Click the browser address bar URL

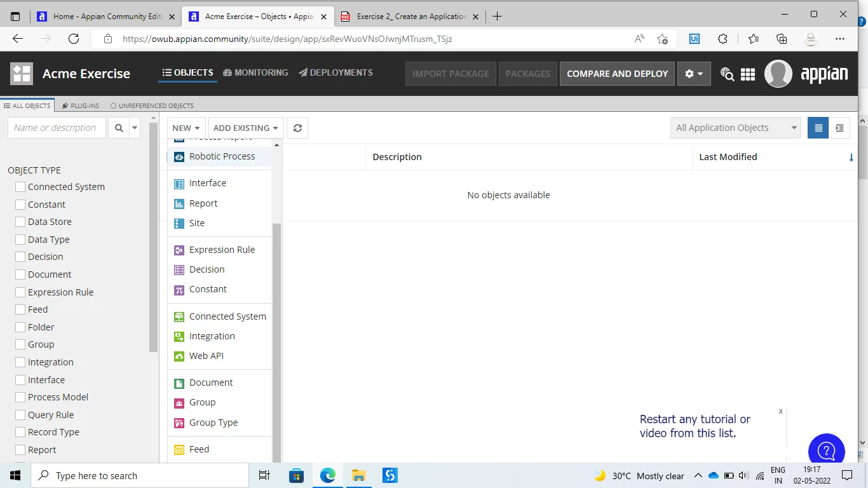pyautogui.click(x=287, y=39)
